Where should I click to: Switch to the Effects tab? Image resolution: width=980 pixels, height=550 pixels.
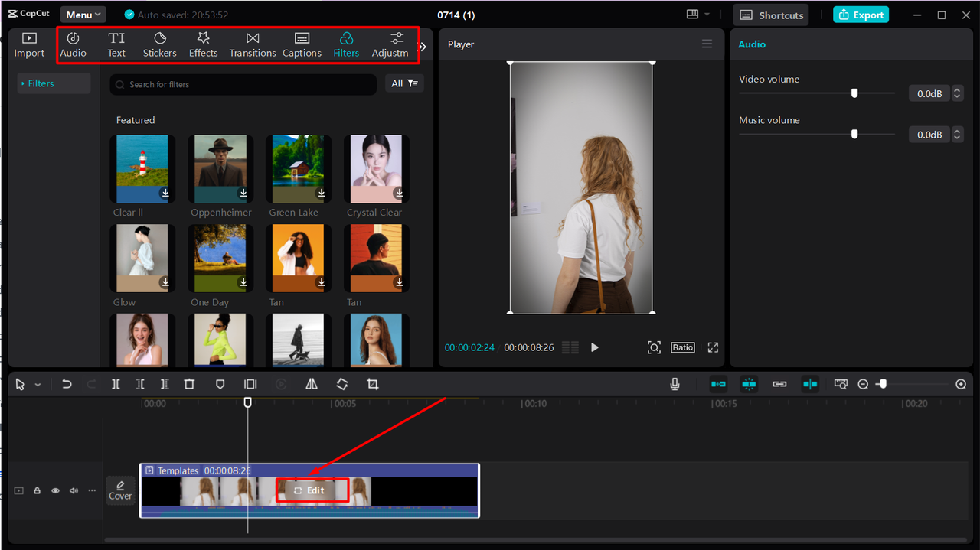pos(204,44)
